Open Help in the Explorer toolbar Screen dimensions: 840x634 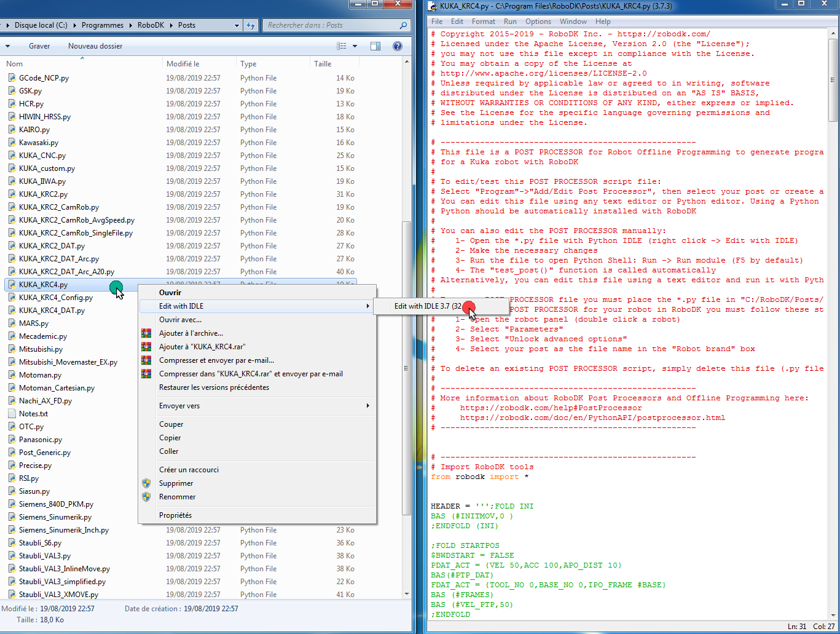398,46
